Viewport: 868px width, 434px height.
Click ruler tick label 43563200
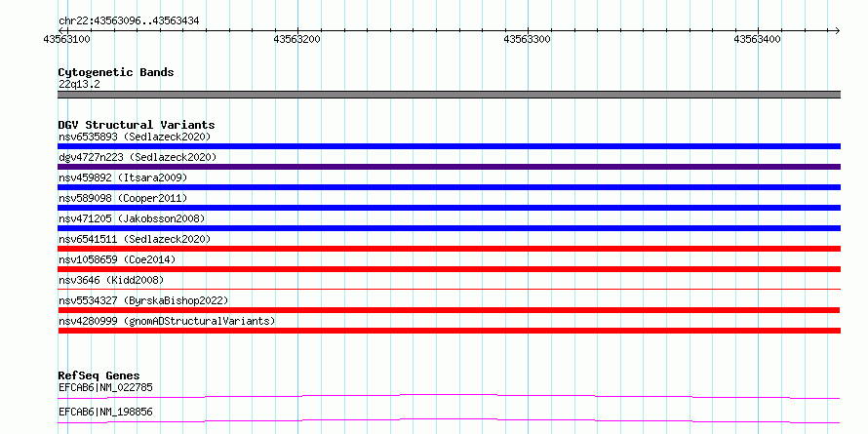pyautogui.click(x=297, y=39)
